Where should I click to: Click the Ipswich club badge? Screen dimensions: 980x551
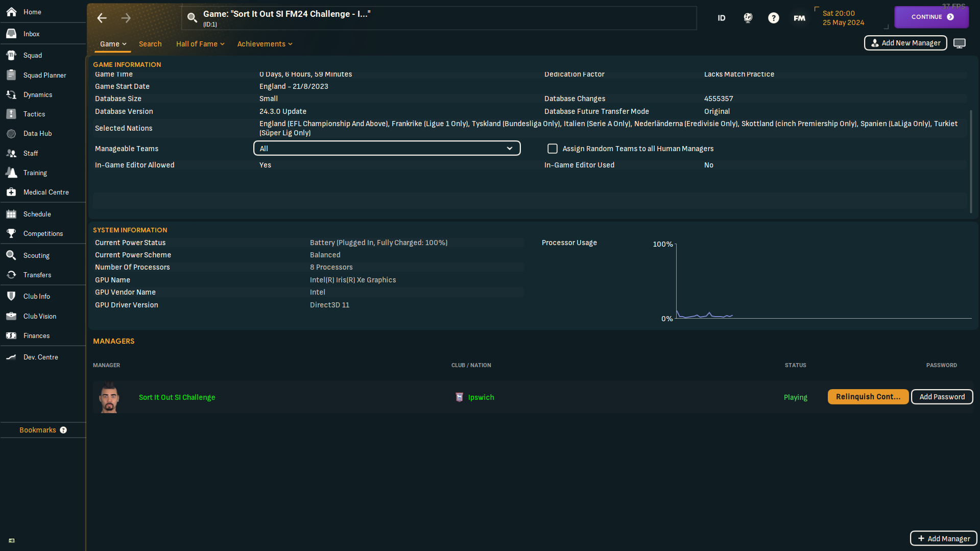tap(459, 397)
